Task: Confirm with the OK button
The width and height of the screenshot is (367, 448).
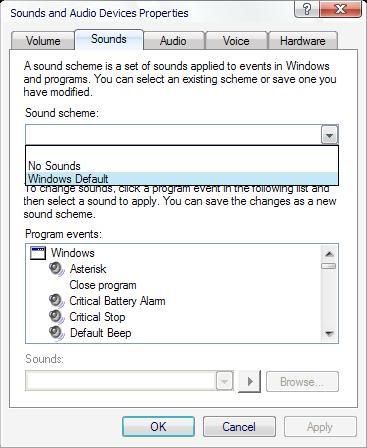Action: pos(158,426)
